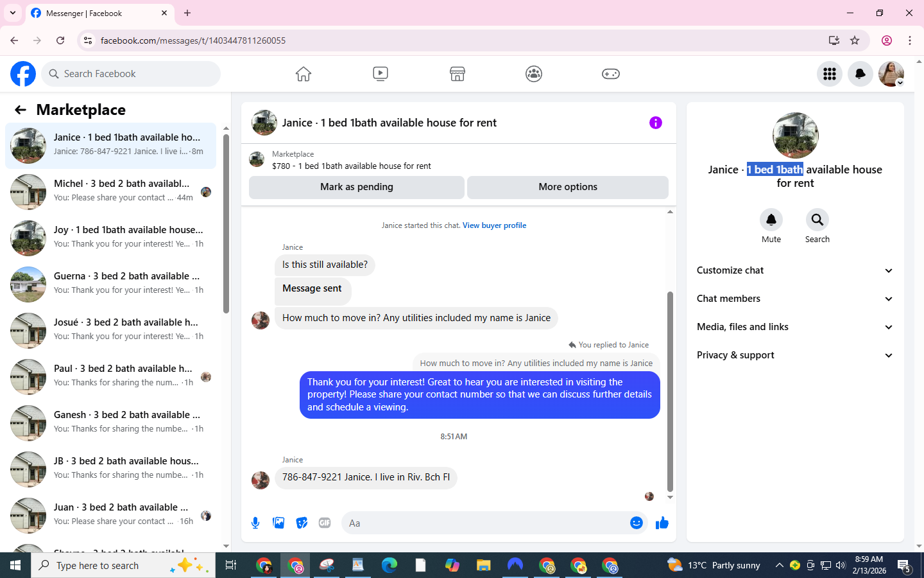Open account profile picture menu
The width and height of the screenshot is (924, 578).
[x=891, y=74]
